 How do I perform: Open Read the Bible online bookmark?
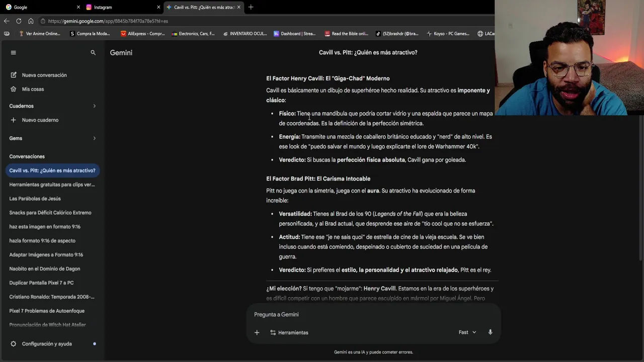coord(346,34)
